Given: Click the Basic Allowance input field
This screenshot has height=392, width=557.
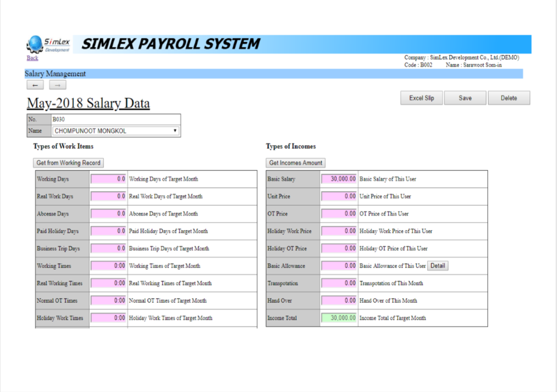Looking at the screenshot, I should click(x=339, y=266).
